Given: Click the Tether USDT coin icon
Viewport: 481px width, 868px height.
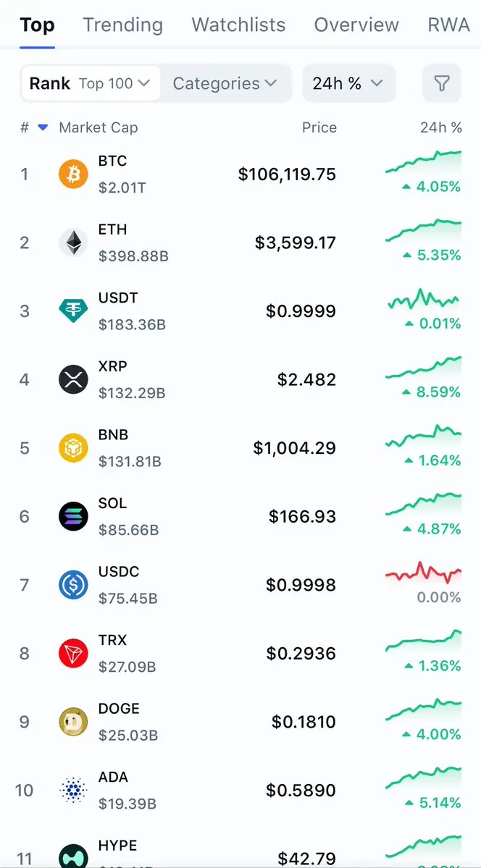Looking at the screenshot, I should pyautogui.click(x=73, y=311).
